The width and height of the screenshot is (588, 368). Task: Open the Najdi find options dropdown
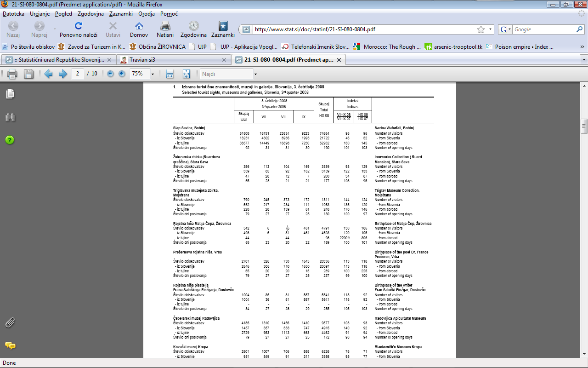pos(256,74)
